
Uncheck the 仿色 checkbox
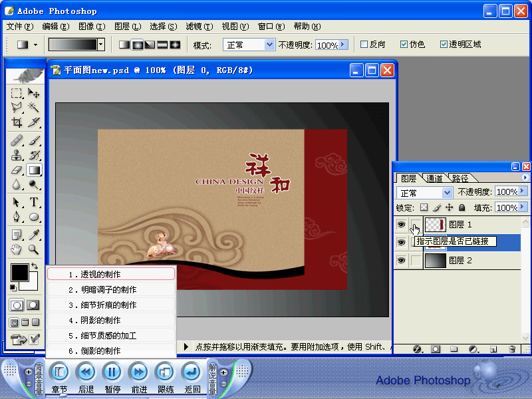click(404, 44)
